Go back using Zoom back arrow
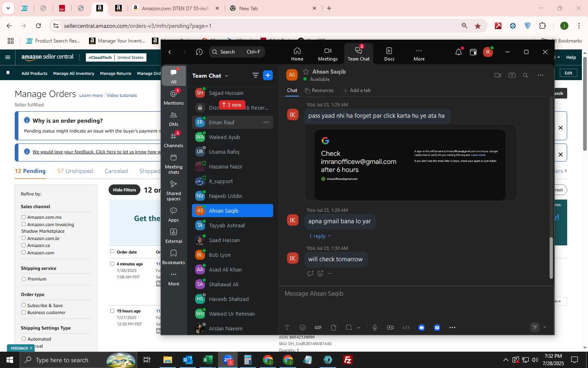The width and height of the screenshot is (588, 368). point(170,52)
